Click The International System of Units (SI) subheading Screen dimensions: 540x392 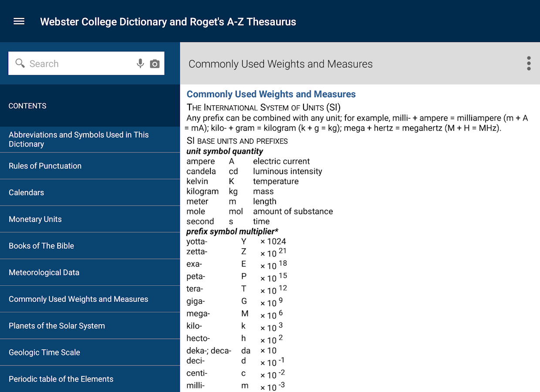coord(263,107)
